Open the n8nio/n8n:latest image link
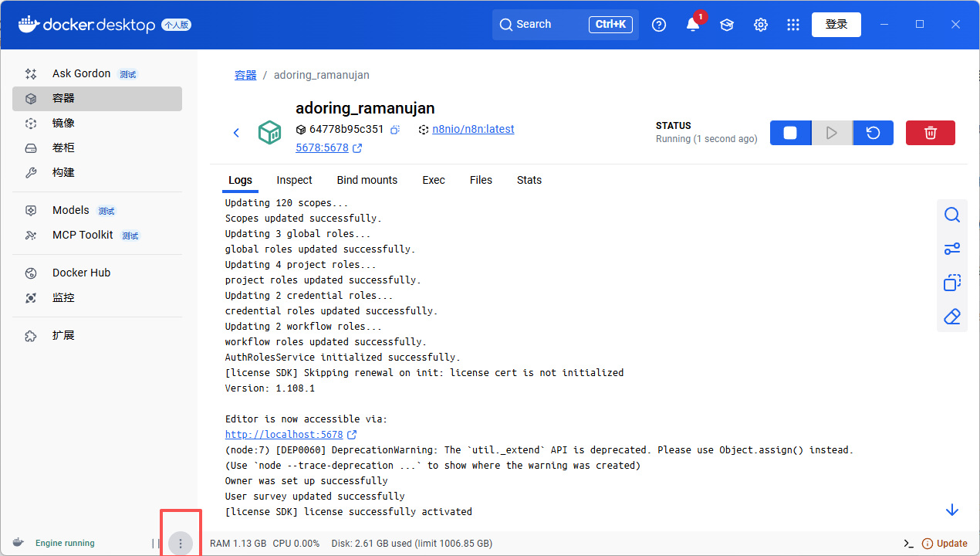This screenshot has width=980, height=556. 473,130
